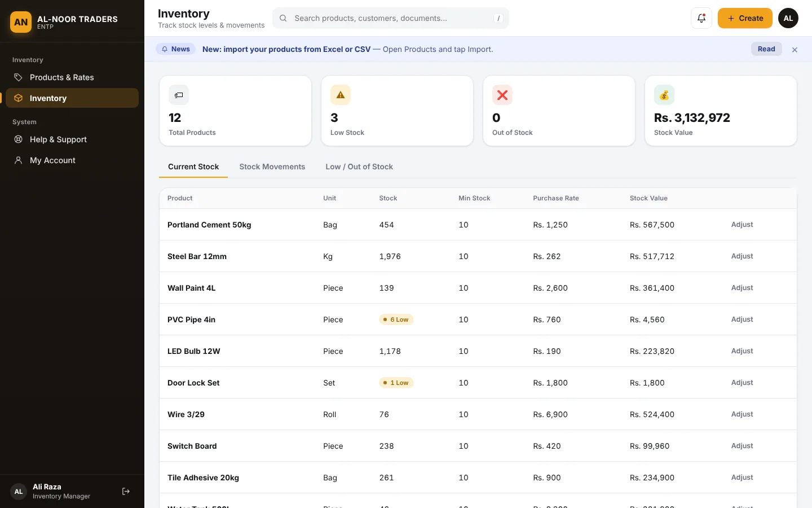
Task: Click the Create button
Action: pos(745,18)
